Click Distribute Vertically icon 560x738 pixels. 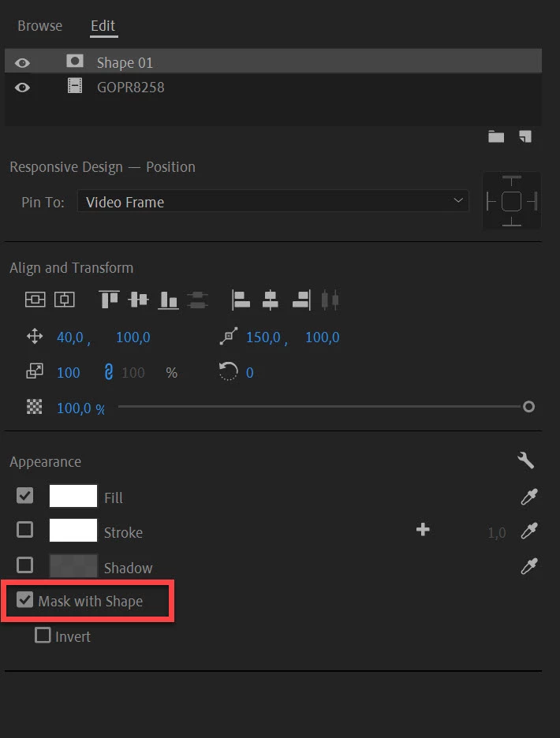(x=197, y=300)
